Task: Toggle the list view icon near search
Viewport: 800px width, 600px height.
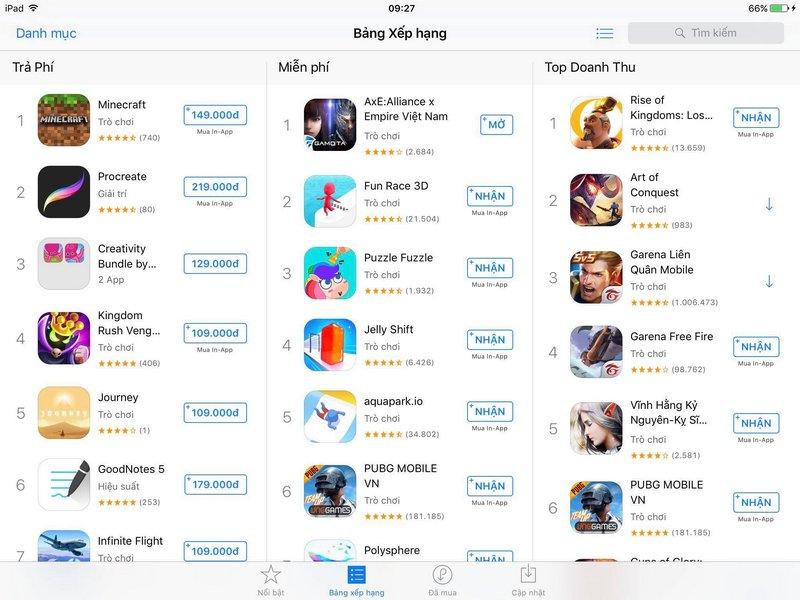Action: pos(605,33)
